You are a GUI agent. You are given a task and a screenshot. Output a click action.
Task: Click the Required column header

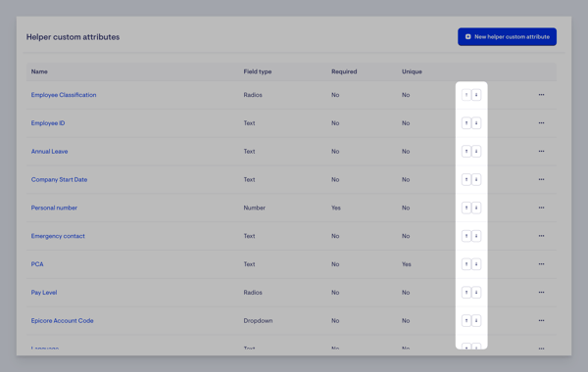pos(344,71)
